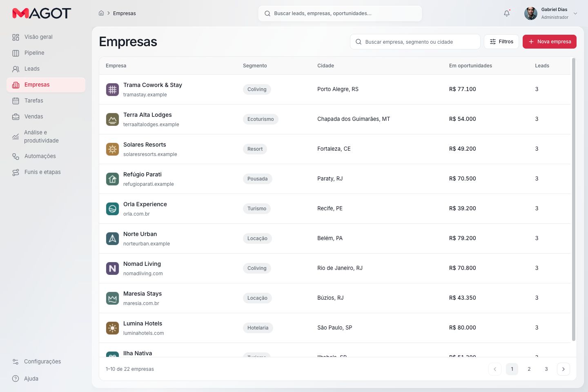Click Gabriel Dias profile avatar
Image resolution: width=588 pixels, height=392 pixels.
[x=531, y=13]
